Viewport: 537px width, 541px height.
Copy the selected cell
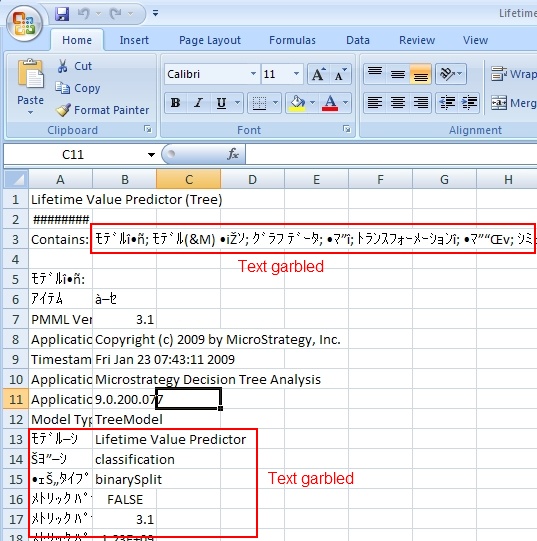[x=78, y=88]
